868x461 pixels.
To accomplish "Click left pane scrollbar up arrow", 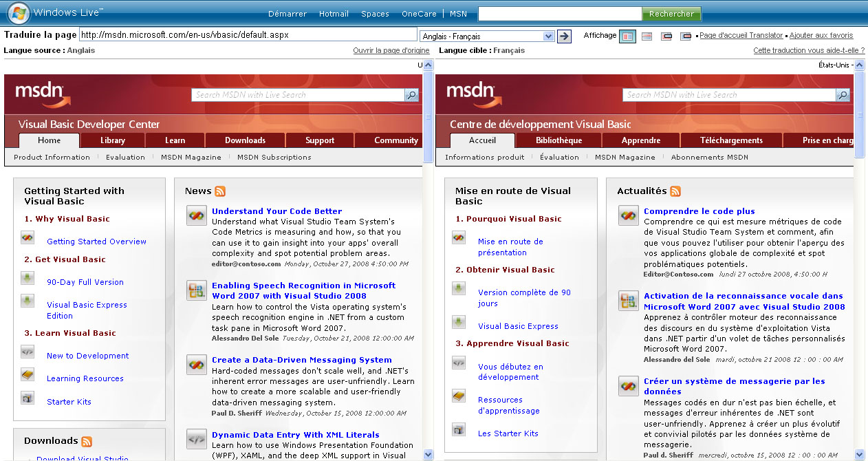I will point(428,65).
